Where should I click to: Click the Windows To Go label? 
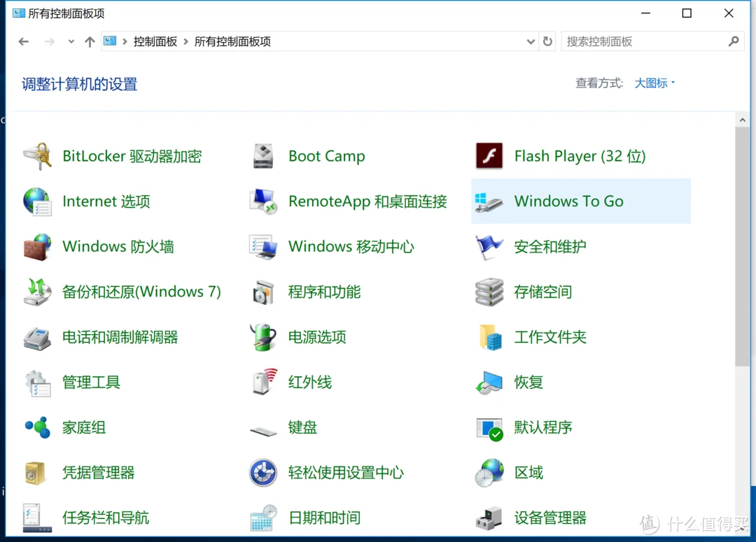pos(568,201)
